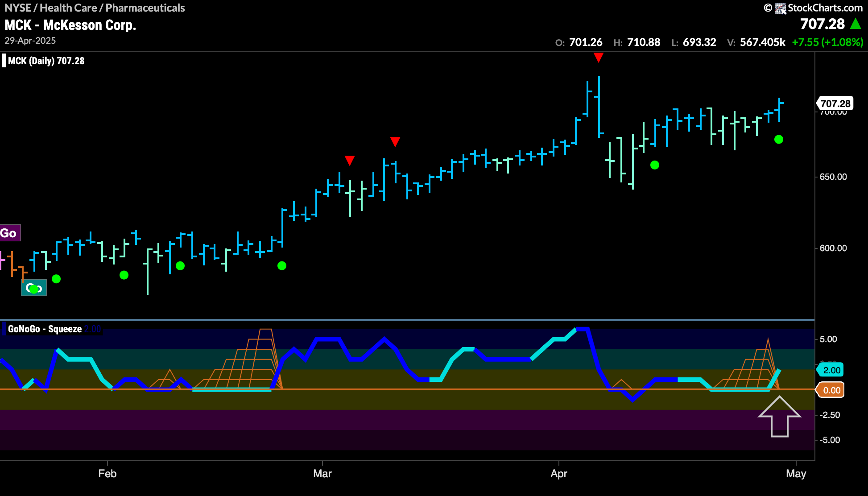Click the red triangle marker over the early-March bars
Screen dimensions: 868x496
pyautogui.click(x=350, y=161)
